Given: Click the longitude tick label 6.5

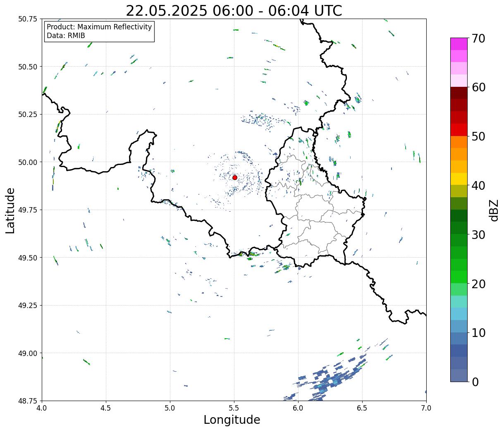Looking at the screenshot, I should tap(362, 408).
